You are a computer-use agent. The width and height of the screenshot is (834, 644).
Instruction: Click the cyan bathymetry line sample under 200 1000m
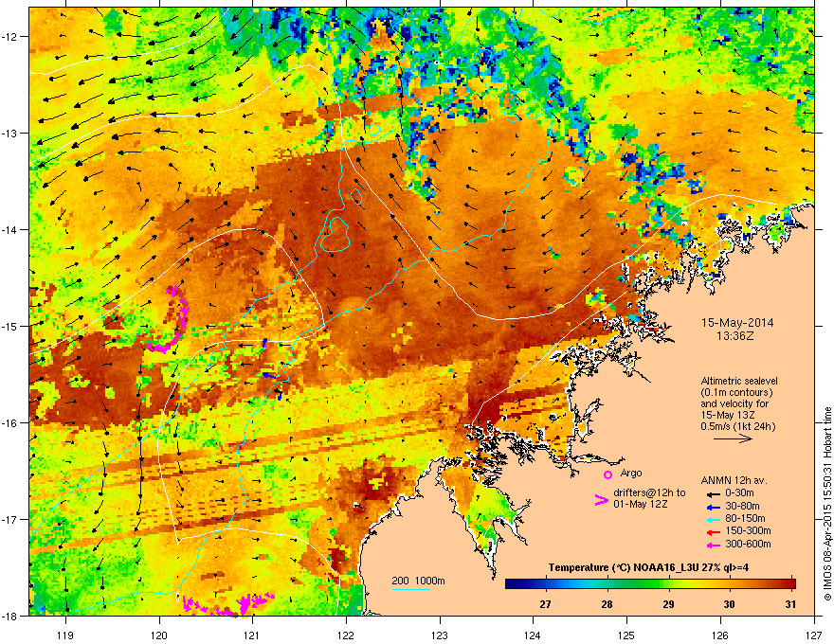410,590
